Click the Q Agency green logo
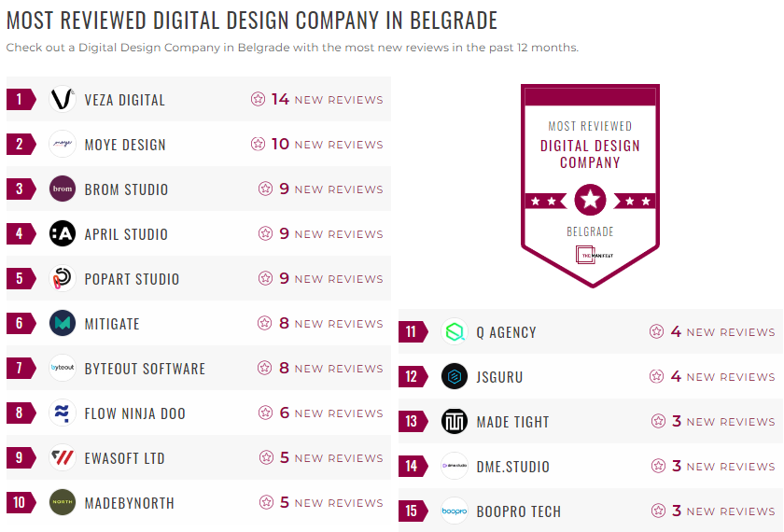This screenshot has height=532, width=784. coord(455,332)
